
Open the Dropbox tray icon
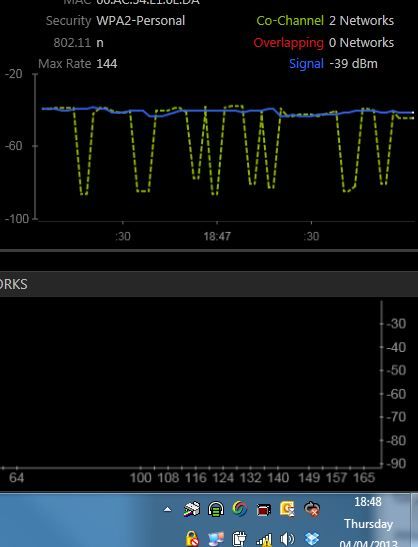[311, 538]
